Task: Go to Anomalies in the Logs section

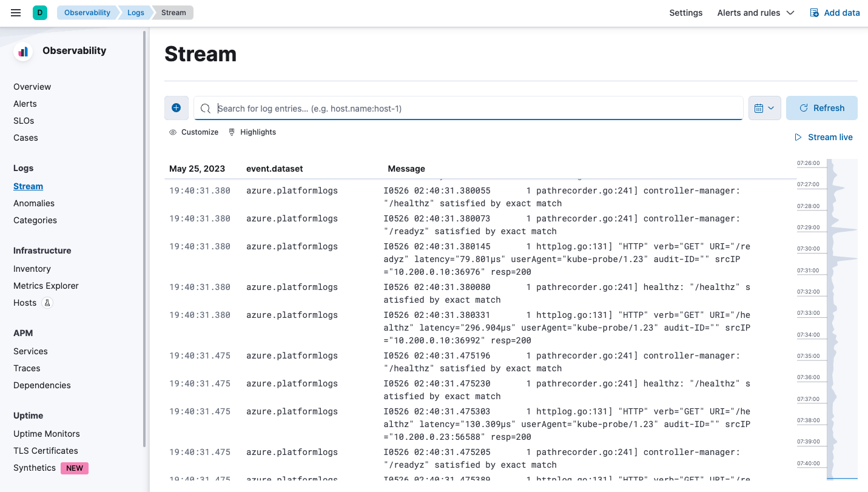Action: [33, 203]
